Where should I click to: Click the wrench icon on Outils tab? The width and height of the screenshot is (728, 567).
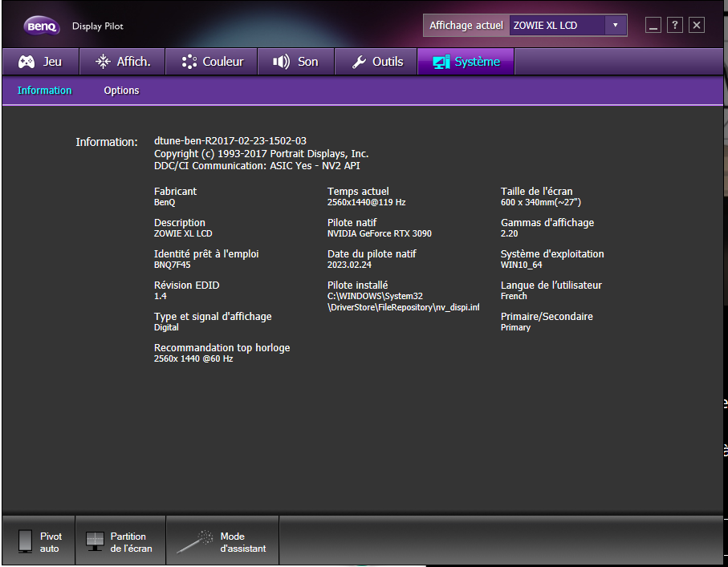(359, 62)
